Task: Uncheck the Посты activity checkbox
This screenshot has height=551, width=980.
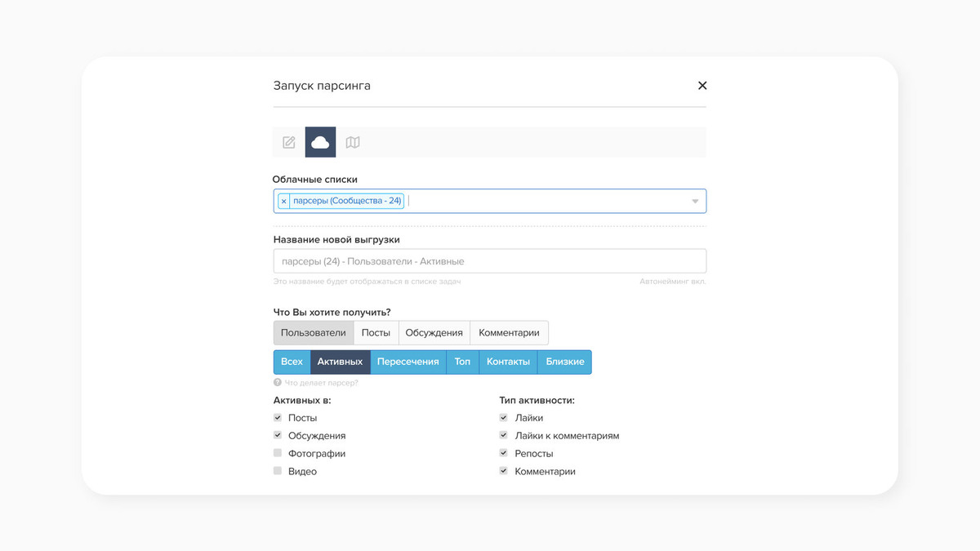Action: 278,417
